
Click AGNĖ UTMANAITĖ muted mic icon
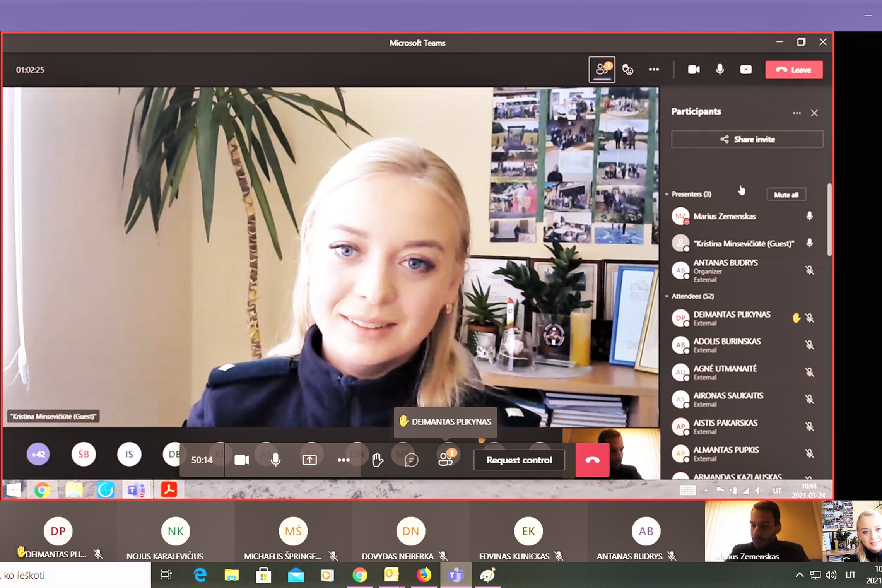click(x=809, y=372)
